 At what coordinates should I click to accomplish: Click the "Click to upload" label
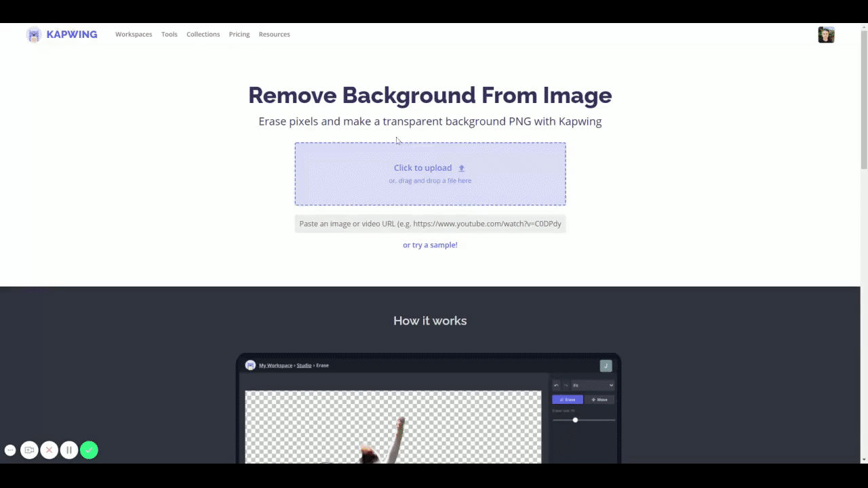point(422,168)
